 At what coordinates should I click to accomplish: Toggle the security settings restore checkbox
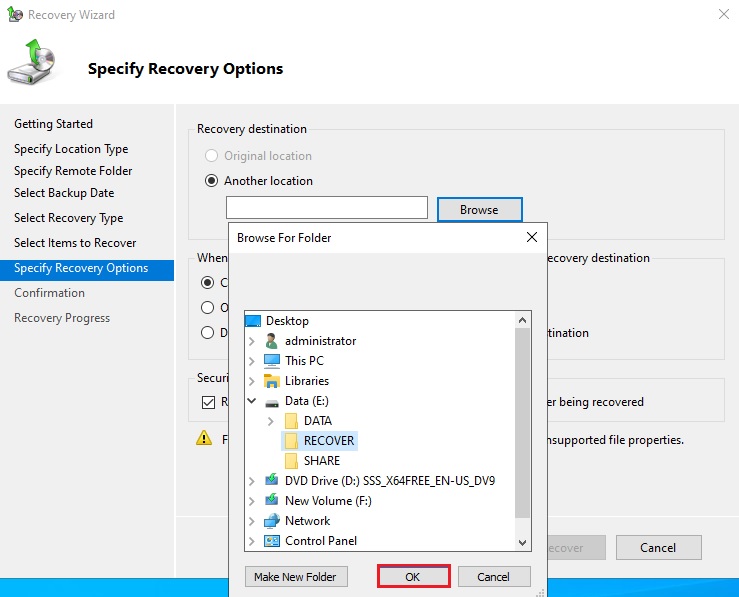pos(208,402)
